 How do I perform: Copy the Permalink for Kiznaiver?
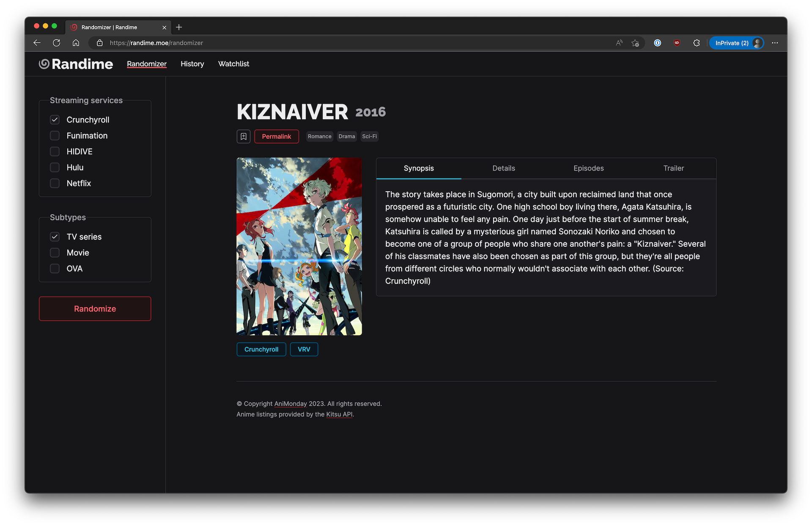(x=277, y=136)
